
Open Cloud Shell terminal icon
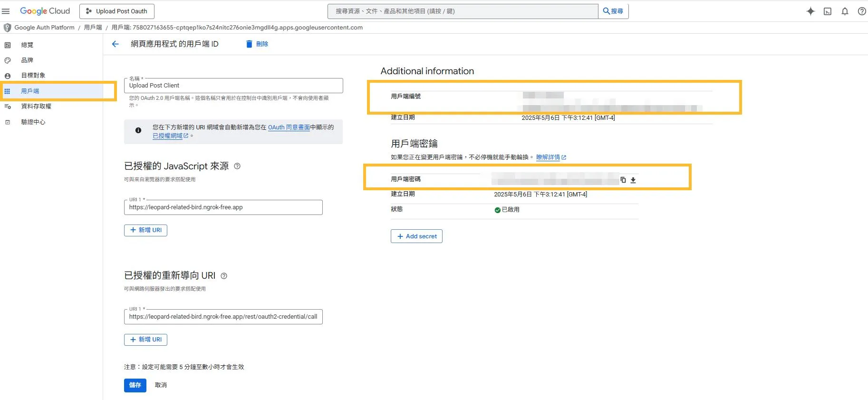[828, 11]
